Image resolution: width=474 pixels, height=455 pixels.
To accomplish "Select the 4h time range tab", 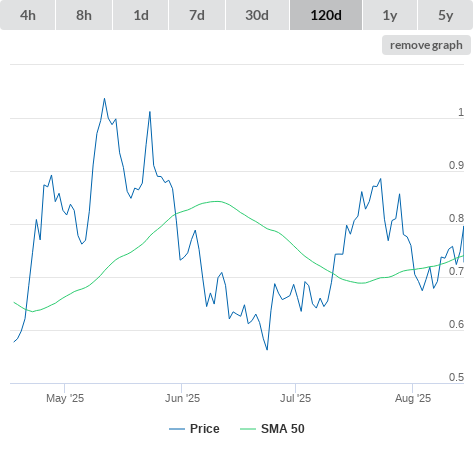I will 28,15.
